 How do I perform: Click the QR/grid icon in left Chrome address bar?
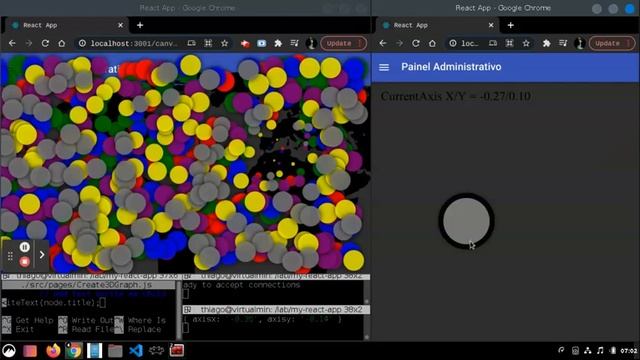tap(208, 43)
